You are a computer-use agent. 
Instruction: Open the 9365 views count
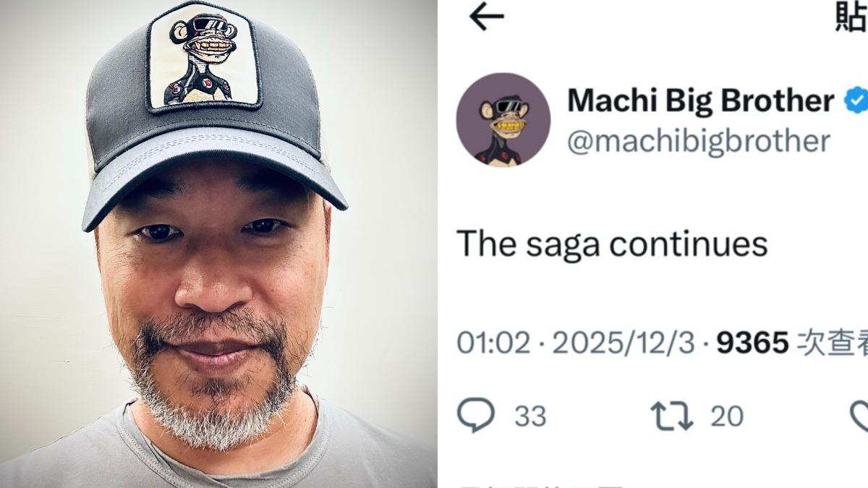coord(752,343)
